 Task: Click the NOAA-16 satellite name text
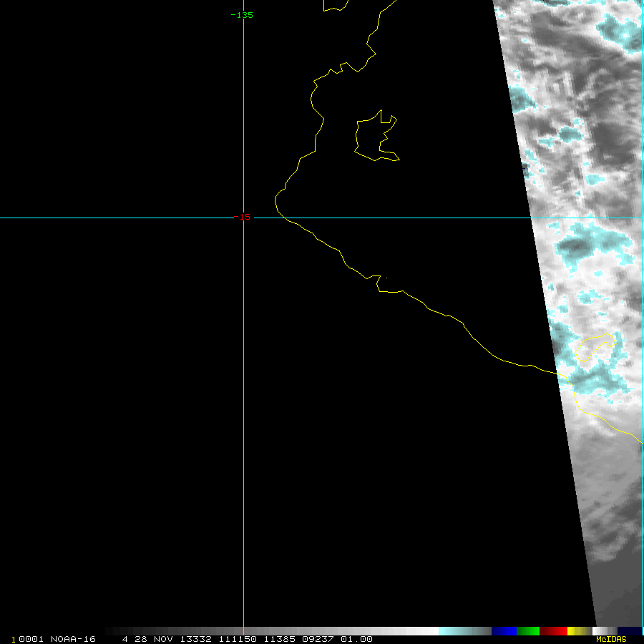click(x=73, y=639)
